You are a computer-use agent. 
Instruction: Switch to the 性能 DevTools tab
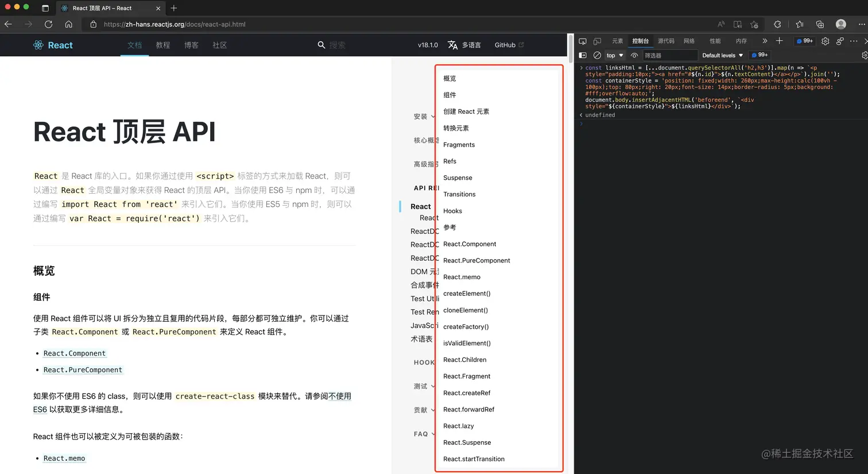click(715, 41)
